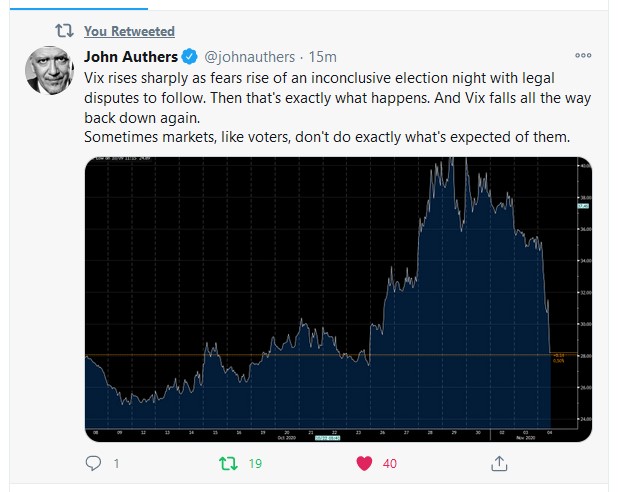The image size is (618, 492).
Task: Click the reply speech bubble icon
Action: coord(94,463)
